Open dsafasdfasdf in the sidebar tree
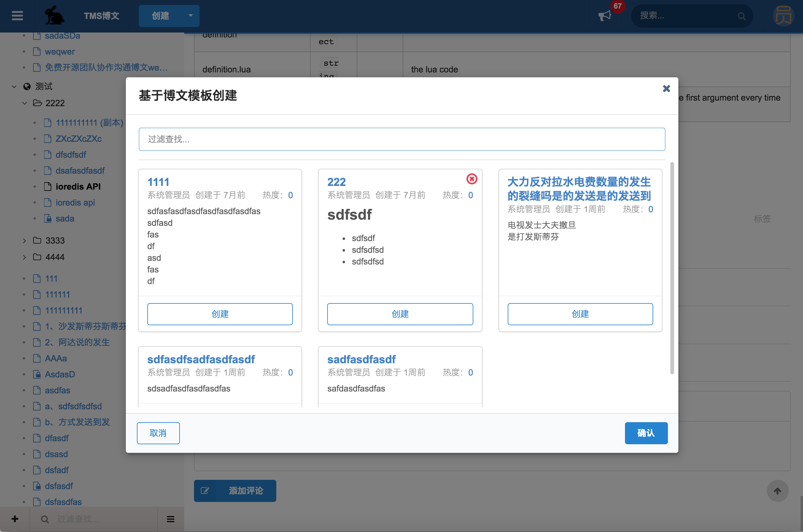 coord(80,170)
